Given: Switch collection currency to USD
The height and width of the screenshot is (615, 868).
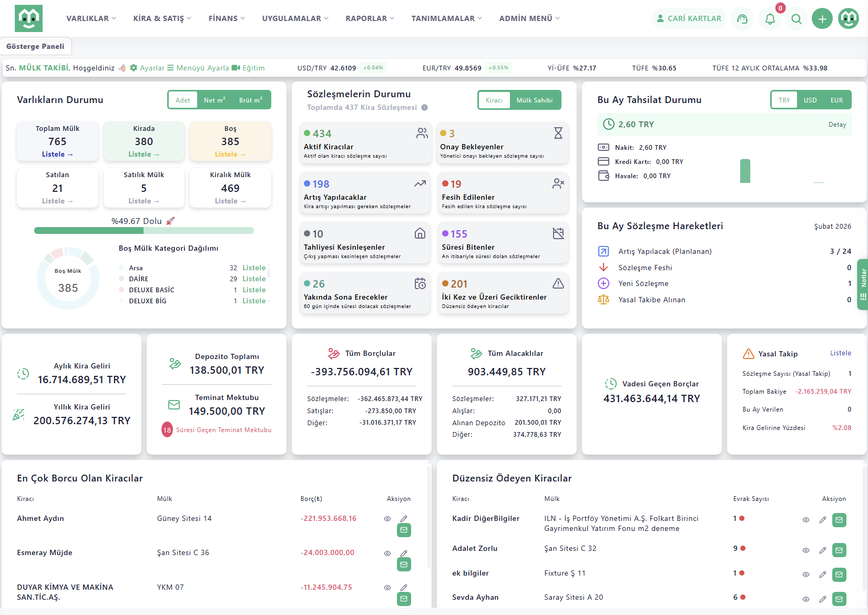Looking at the screenshot, I should [810, 100].
